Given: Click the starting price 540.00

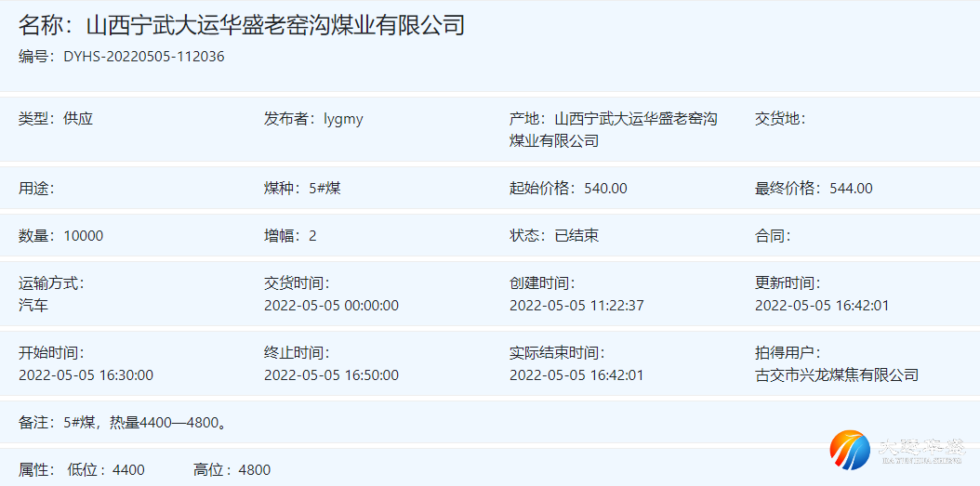Looking at the screenshot, I should click(605, 189).
